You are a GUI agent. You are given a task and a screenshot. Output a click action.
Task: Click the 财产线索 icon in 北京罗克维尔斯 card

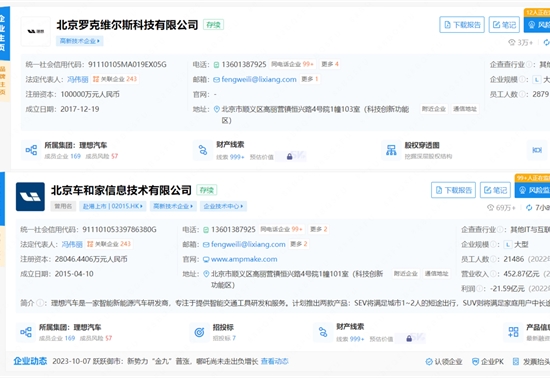pos(203,150)
